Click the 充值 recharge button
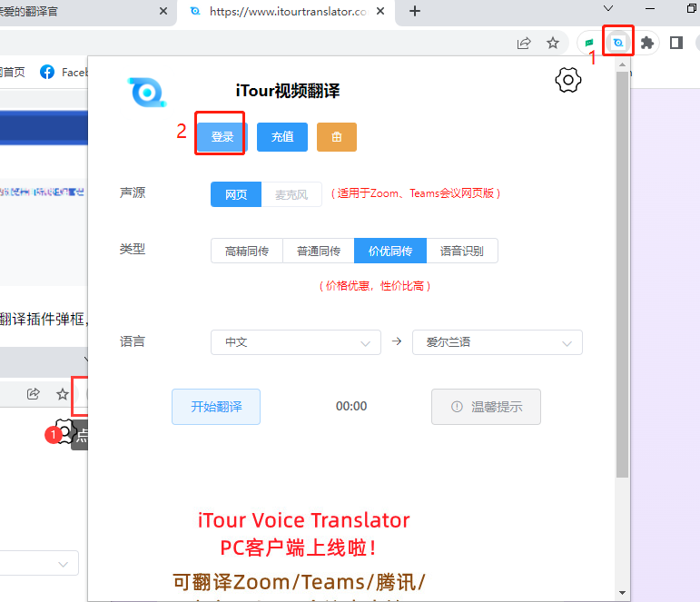Image resolution: width=700 pixels, height=602 pixels. [x=282, y=137]
